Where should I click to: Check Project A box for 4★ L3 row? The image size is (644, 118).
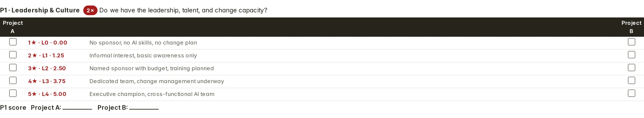click(x=13, y=80)
